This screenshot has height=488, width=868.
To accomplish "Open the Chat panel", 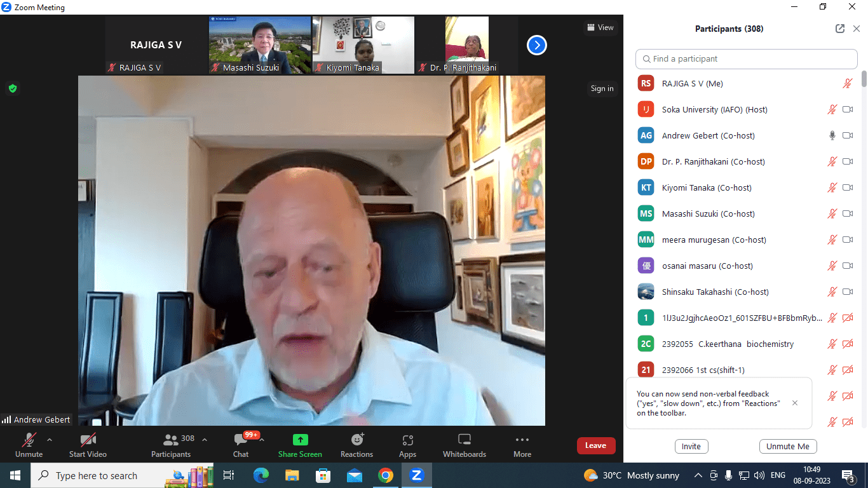I will click(241, 440).
